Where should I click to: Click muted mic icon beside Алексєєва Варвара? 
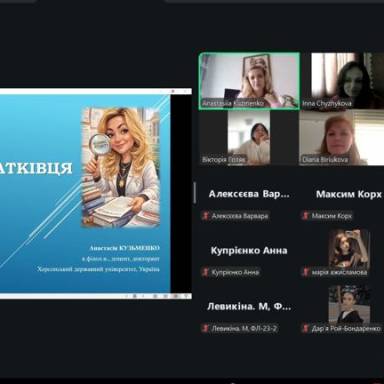click(x=205, y=216)
